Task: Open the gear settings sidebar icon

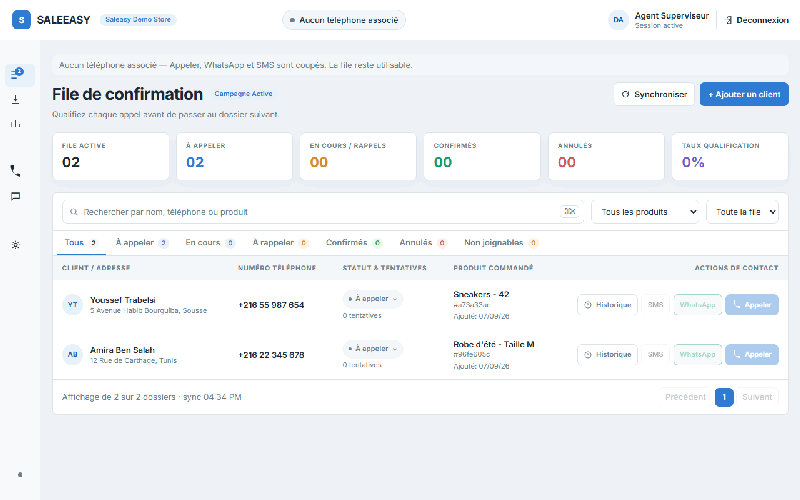Action: 16,245
